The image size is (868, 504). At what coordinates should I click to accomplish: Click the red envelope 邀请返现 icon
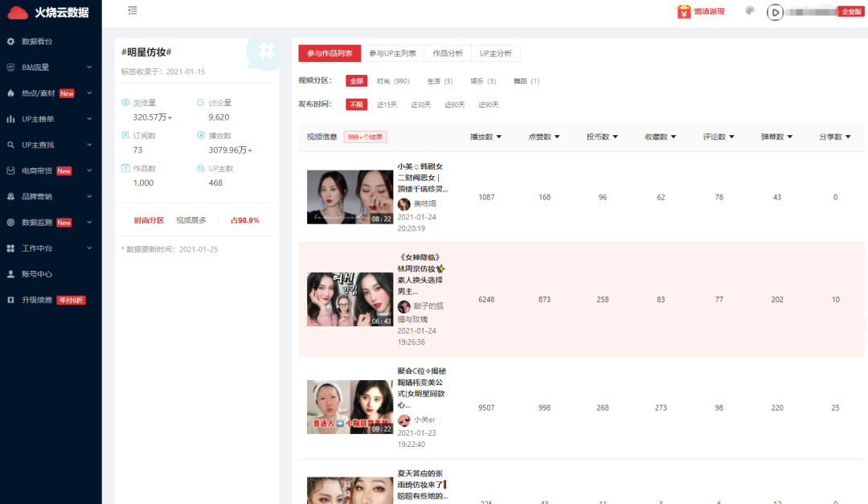684,11
